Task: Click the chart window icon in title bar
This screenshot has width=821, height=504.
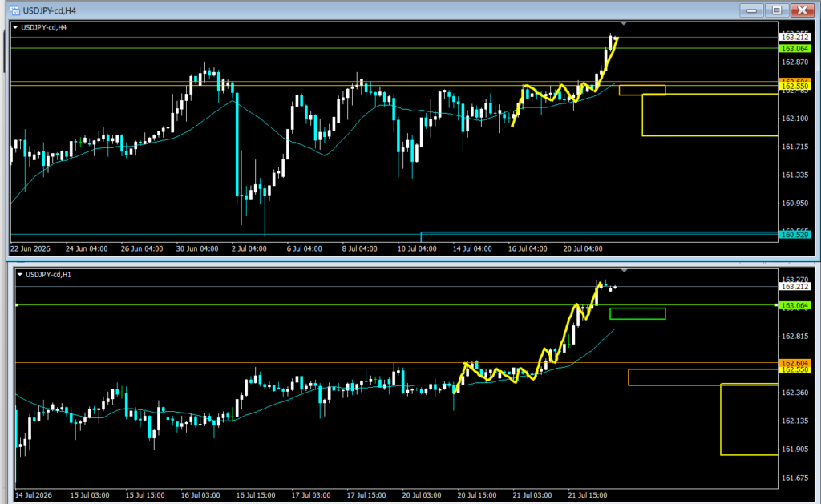Action: click(14, 10)
